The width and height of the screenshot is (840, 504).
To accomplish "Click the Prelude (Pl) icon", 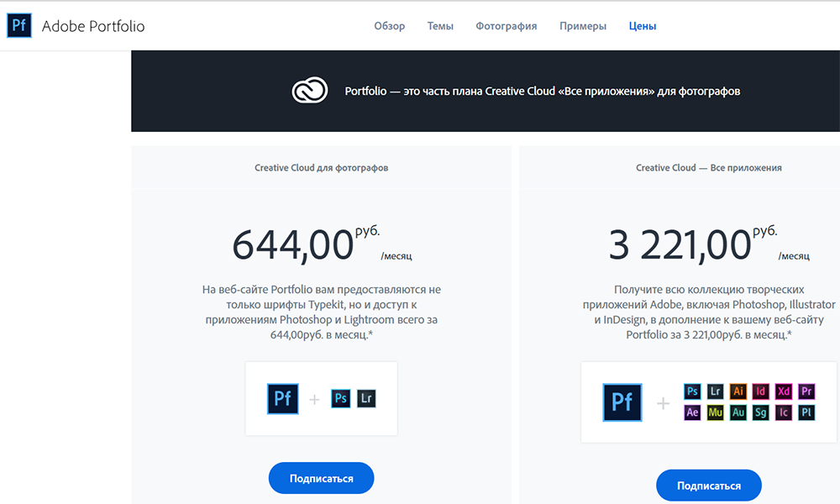I will pyautogui.click(x=806, y=412).
